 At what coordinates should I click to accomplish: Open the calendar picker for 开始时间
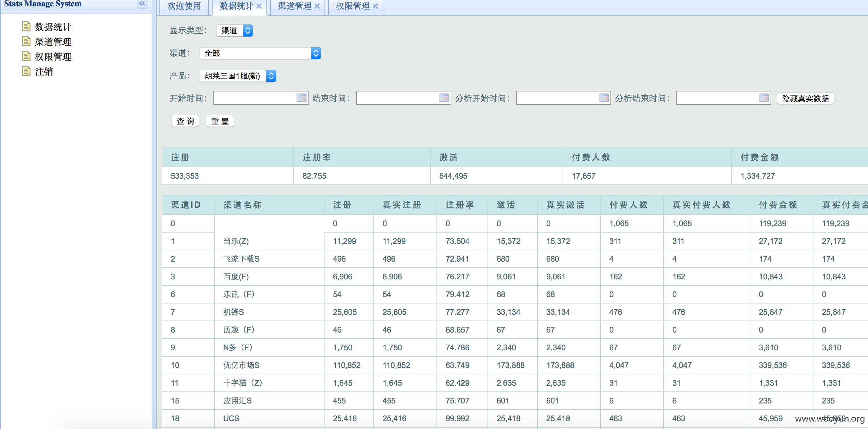tap(301, 98)
